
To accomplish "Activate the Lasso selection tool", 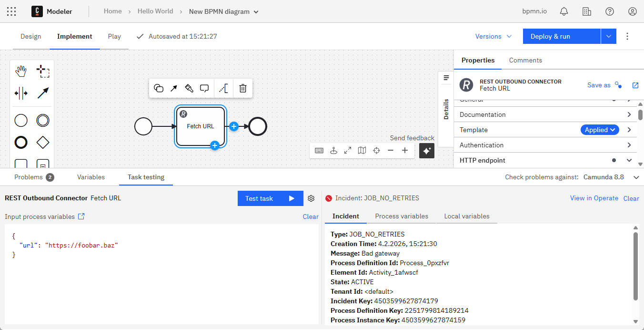I will click(43, 71).
